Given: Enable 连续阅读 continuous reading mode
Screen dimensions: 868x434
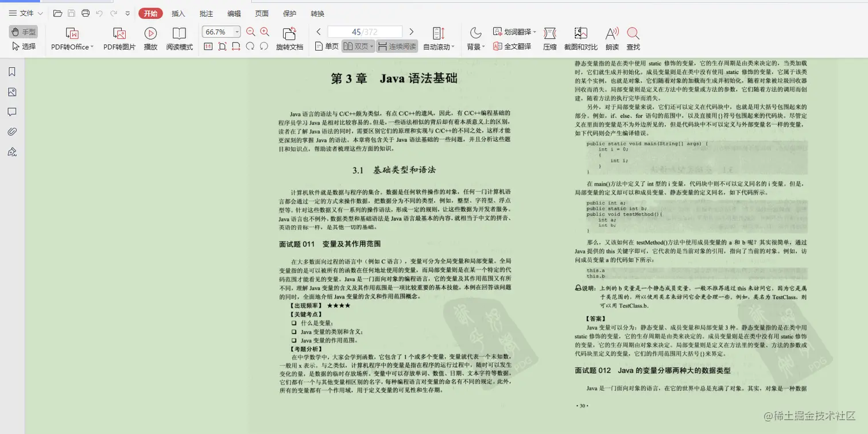Looking at the screenshot, I should (x=398, y=46).
